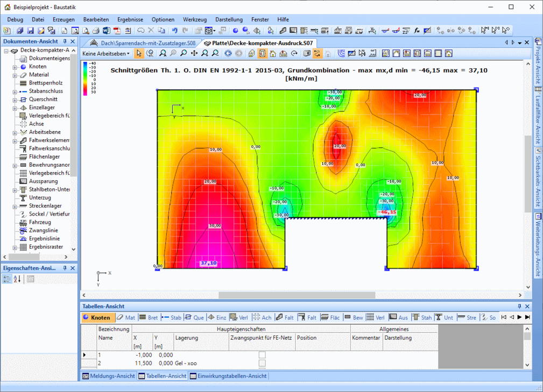Click the undo arrow icon
Screen dimensions: 543x392
[x=175, y=31]
